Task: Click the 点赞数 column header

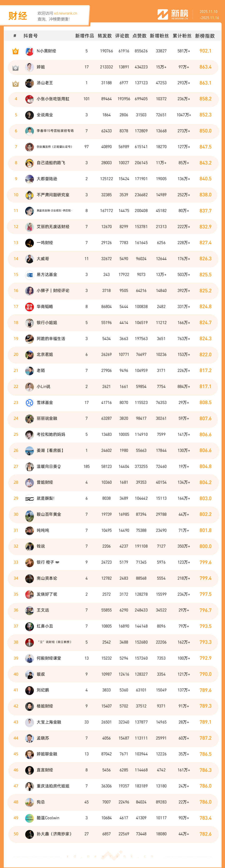Action: coord(139,36)
